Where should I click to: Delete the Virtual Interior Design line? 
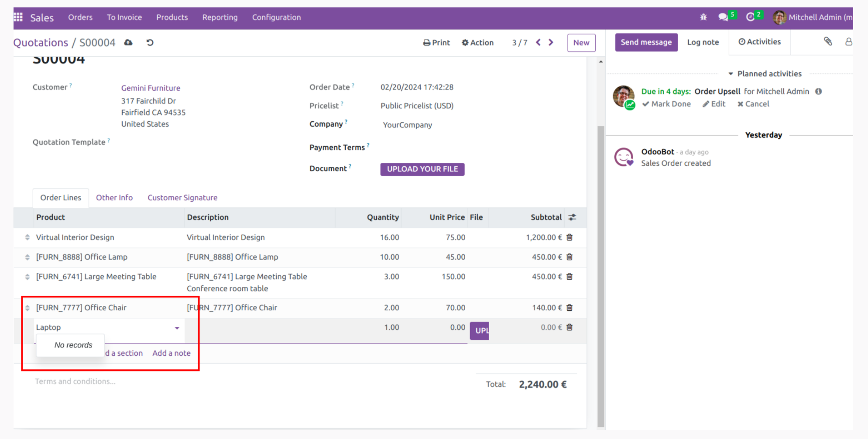tap(570, 237)
